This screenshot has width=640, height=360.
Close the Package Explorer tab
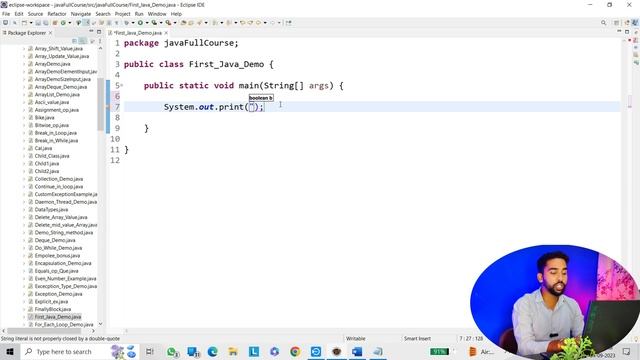click(x=50, y=33)
